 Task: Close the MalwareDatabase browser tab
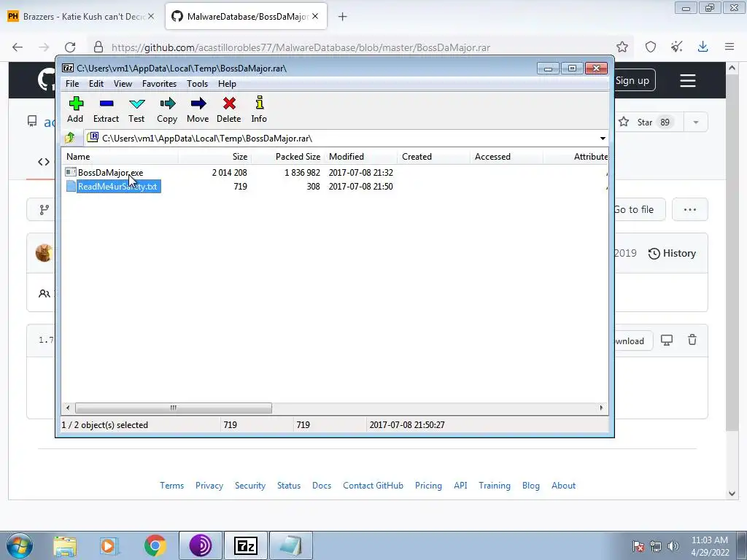pyautogui.click(x=315, y=16)
